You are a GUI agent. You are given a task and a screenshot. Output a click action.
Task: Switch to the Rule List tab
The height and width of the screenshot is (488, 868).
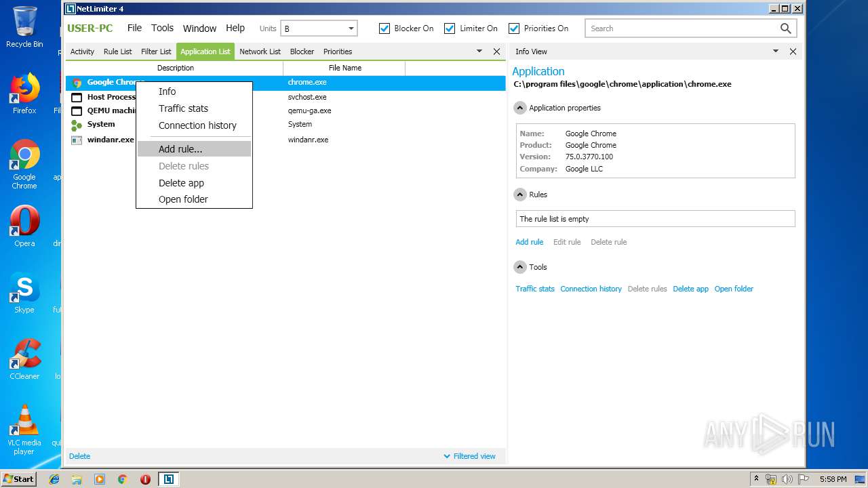[x=117, y=52]
